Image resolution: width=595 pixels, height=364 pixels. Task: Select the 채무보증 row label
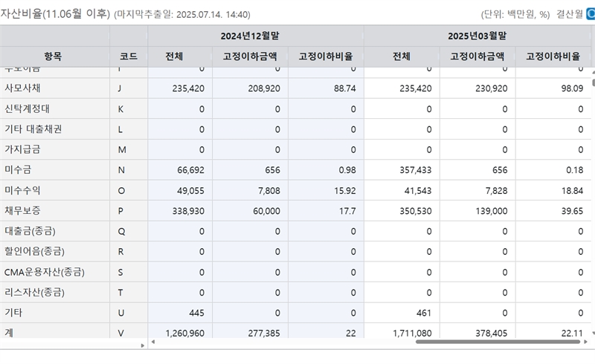[25, 211]
